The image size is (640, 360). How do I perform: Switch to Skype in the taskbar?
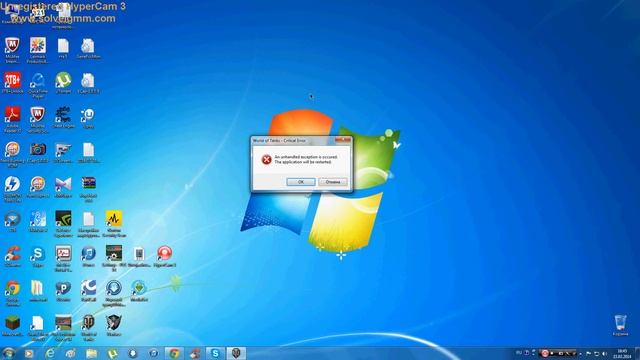[x=215, y=353]
